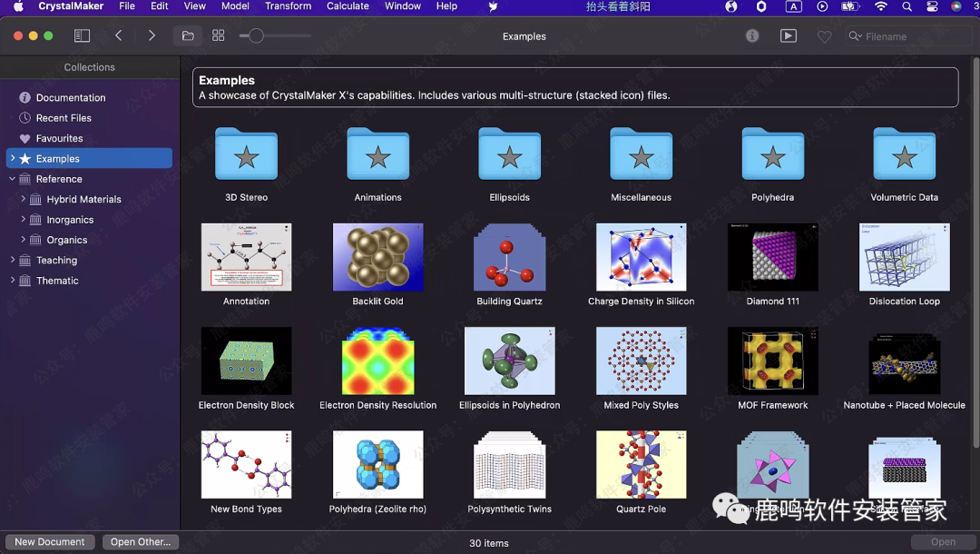980x554 pixels.
Task: Select Recent Files in the sidebar
Action: click(64, 118)
